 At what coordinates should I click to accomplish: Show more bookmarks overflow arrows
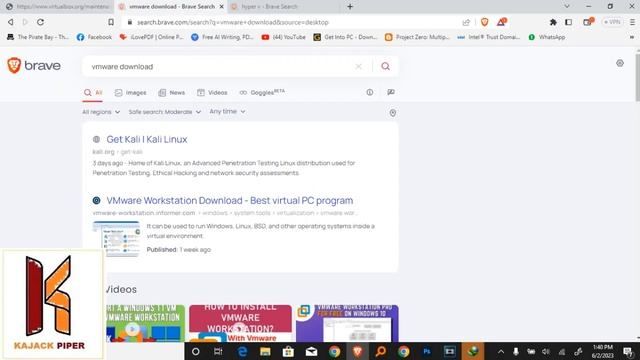pyautogui.click(x=632, y=37)
